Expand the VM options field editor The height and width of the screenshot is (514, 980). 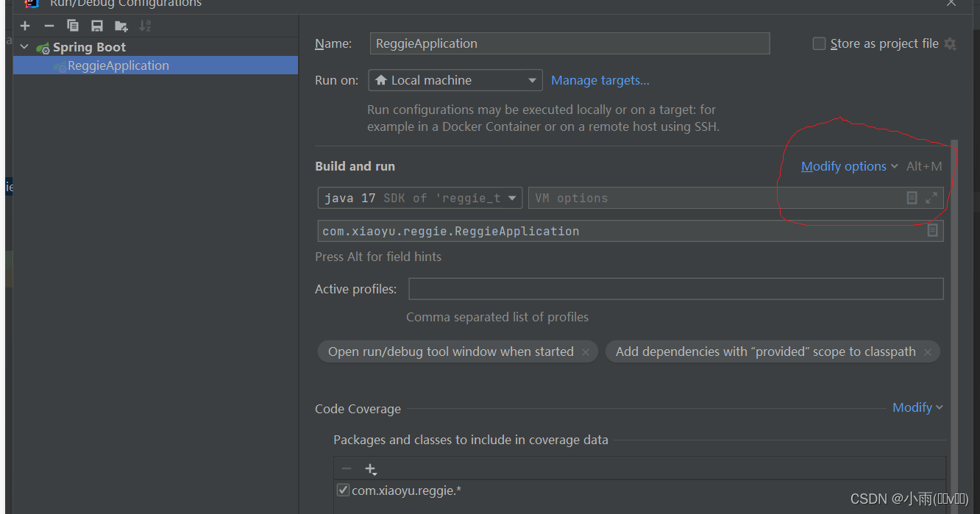coord(931,198)
